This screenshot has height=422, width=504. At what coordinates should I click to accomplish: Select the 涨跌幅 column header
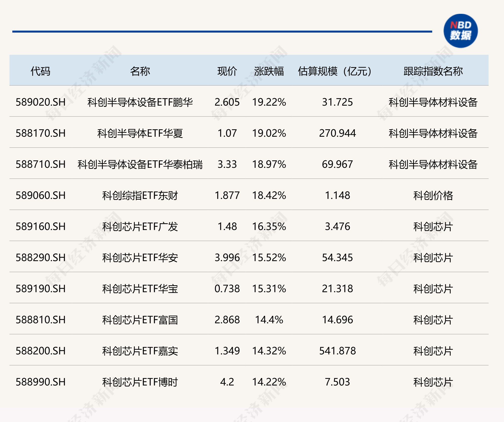269,71
